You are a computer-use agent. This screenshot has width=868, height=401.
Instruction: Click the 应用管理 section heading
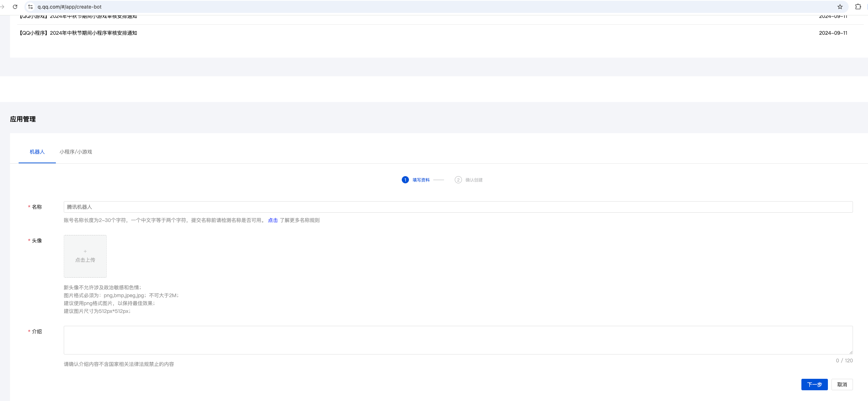pyautogui.click(x=23, y=119)
